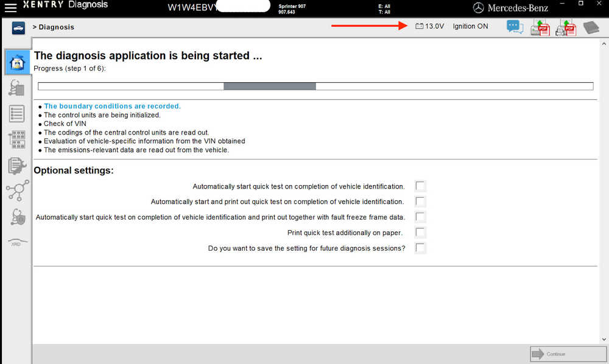
Task: Enable save the setting for future sessions
Action: (x=420, y=248)
